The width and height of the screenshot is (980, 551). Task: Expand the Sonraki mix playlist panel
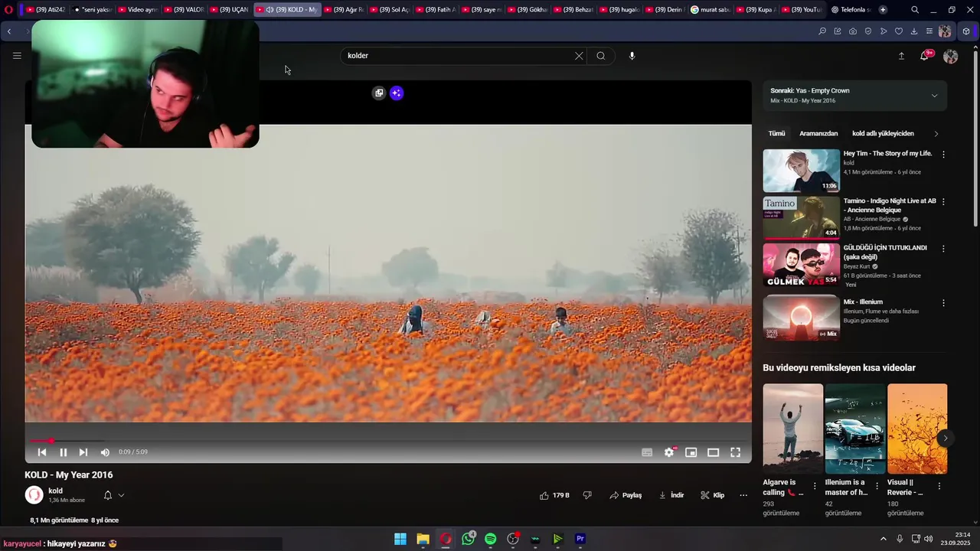(x=934, y=96)
